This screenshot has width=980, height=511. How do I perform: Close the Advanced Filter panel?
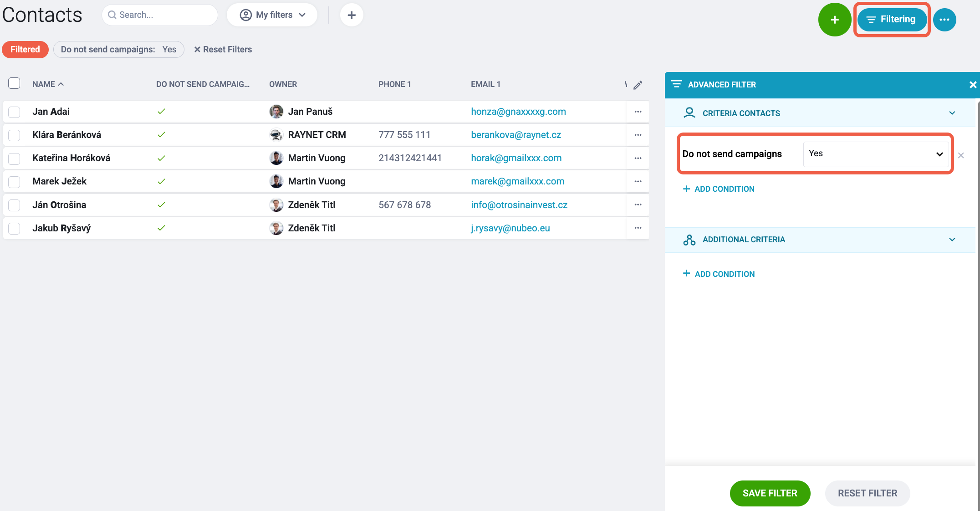pos(973,85)
